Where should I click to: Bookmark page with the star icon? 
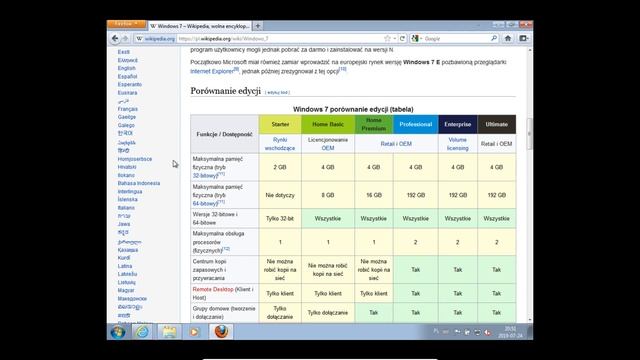click(387, 38)
